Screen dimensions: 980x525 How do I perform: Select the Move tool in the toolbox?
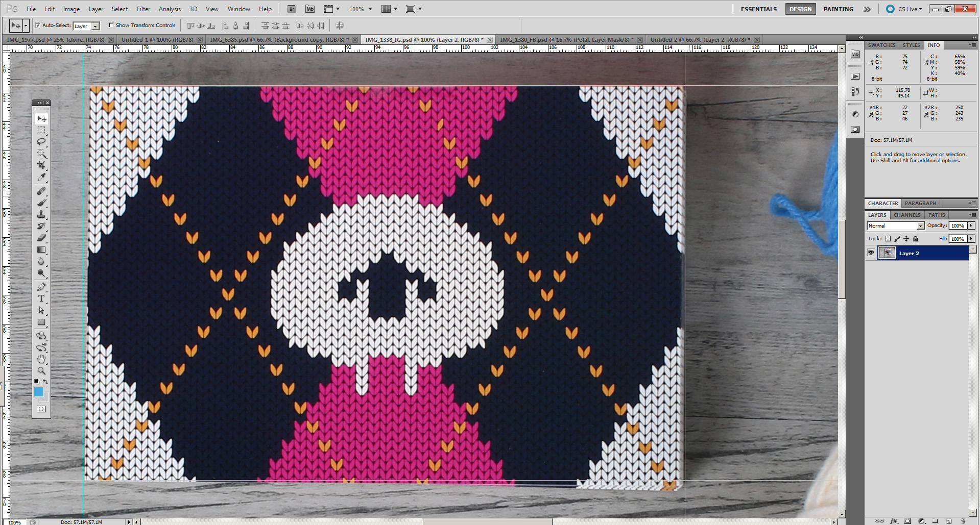pyautogui.click(x=41, y=119)
